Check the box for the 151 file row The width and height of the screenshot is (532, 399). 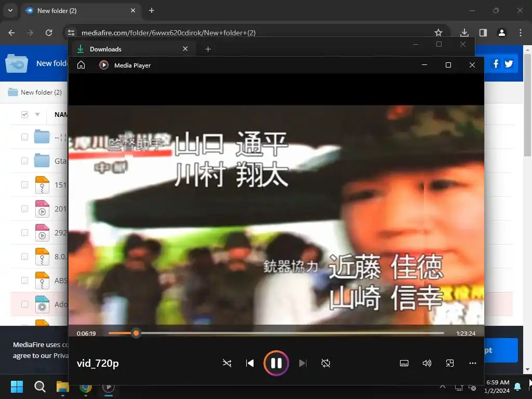tap(24, 184)
